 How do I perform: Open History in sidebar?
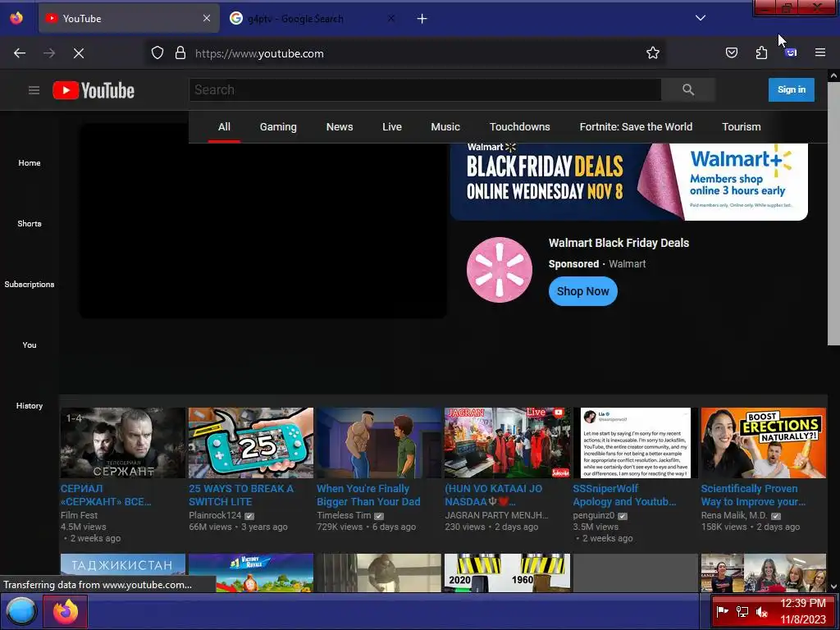point(30,405)
